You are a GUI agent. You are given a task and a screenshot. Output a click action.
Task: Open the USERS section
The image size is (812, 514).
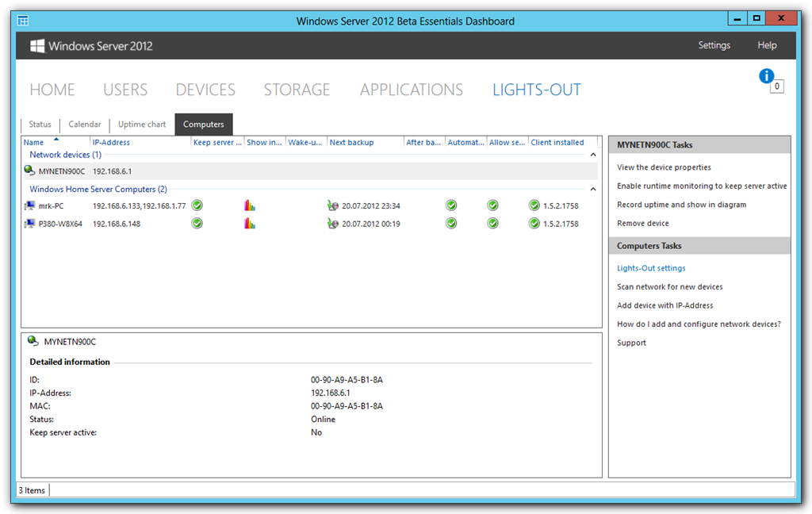[x=125, y=90]
